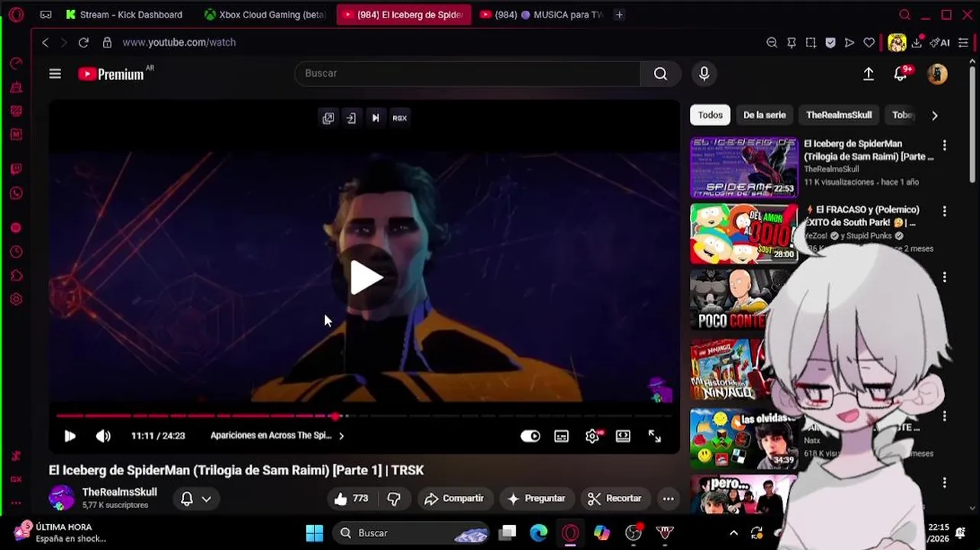Click the YouTube search magnifier button
This screenshot has width=980, height=550.
tap(660, 73)
